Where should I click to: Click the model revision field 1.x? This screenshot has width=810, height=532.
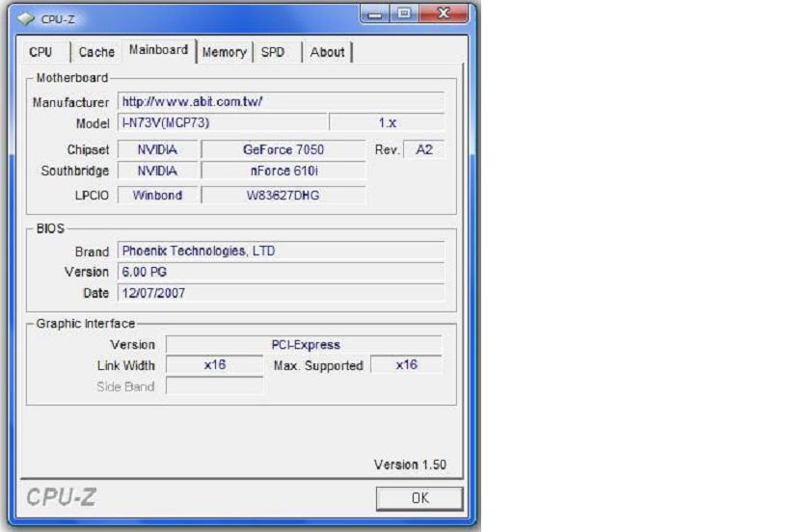(x=387, y=122)
